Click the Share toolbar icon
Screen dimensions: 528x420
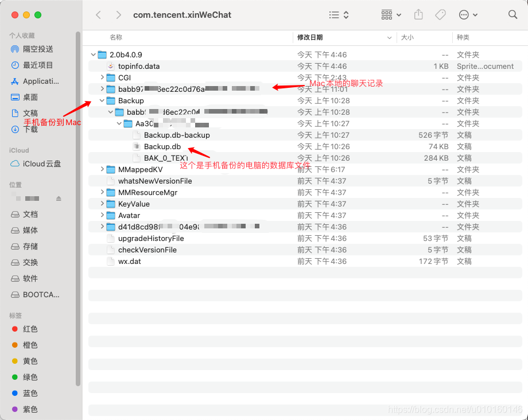[418, 14]
